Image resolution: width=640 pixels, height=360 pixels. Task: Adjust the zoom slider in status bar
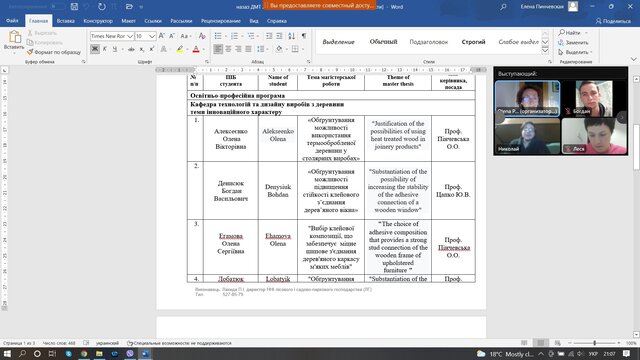click(595, 343)
